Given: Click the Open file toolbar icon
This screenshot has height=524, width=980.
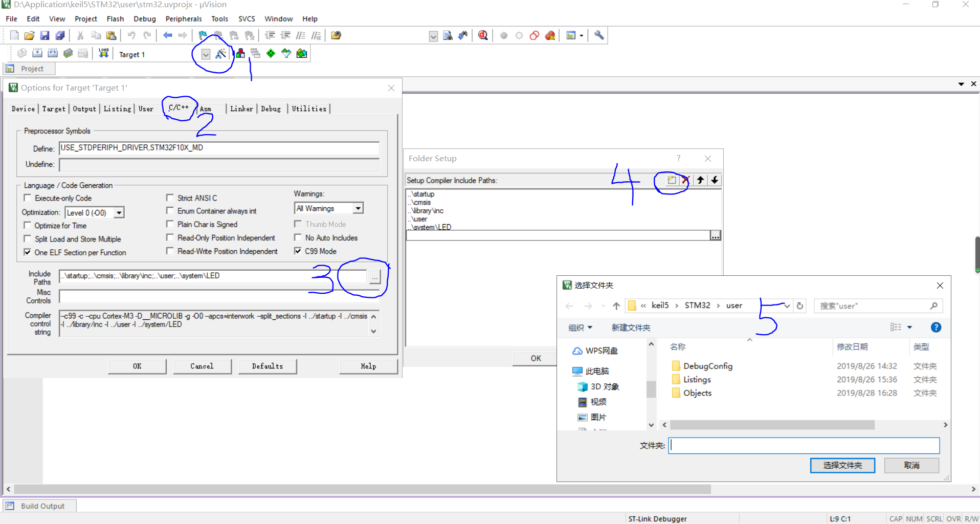Looking at the screenshot, I should click(30, 35).
